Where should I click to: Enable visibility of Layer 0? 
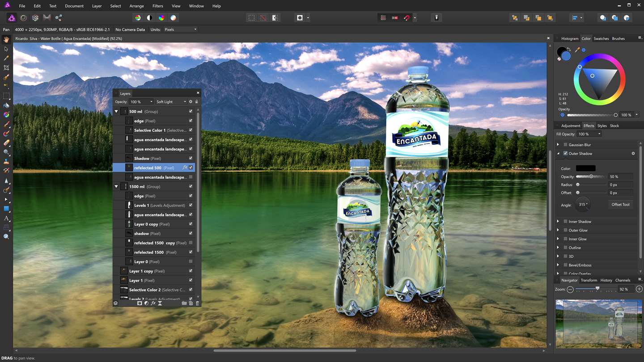[x=191, y=261]
